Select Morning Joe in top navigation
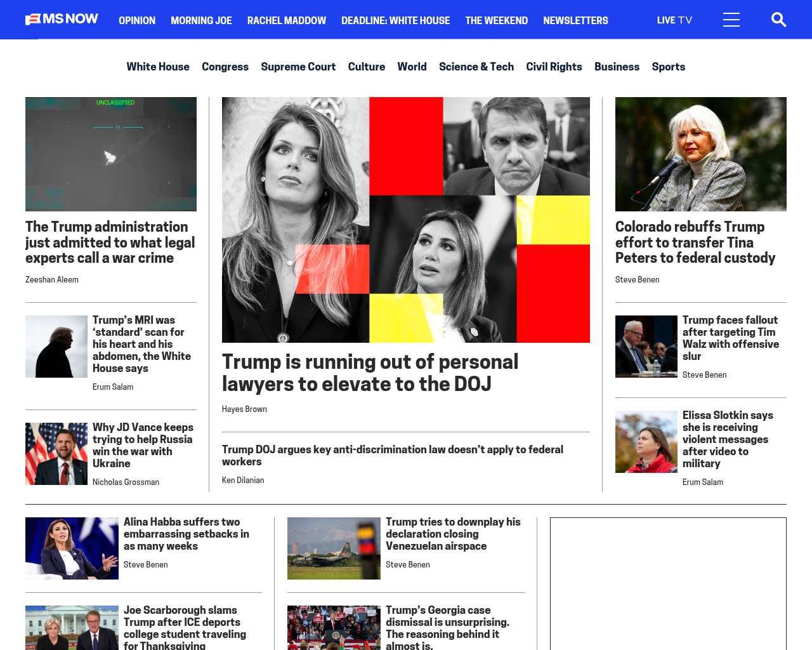This screenshot has height=650, width=812. pos(201,20)
